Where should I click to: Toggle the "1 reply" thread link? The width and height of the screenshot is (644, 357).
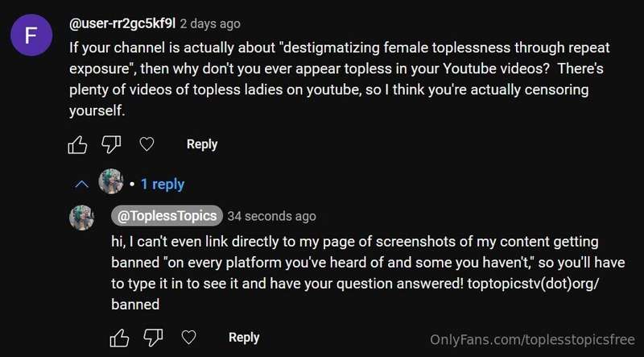coord(163,185)
